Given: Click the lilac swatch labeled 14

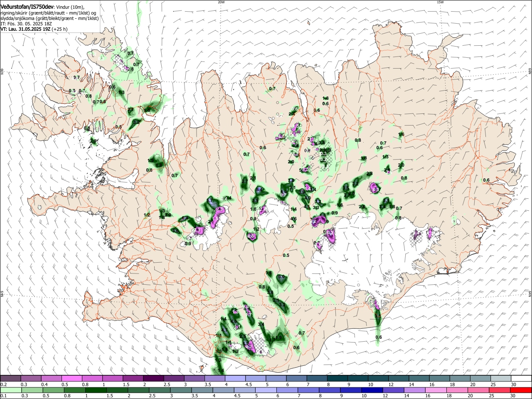Looking at the screenshot, I should tap(414, 390).
